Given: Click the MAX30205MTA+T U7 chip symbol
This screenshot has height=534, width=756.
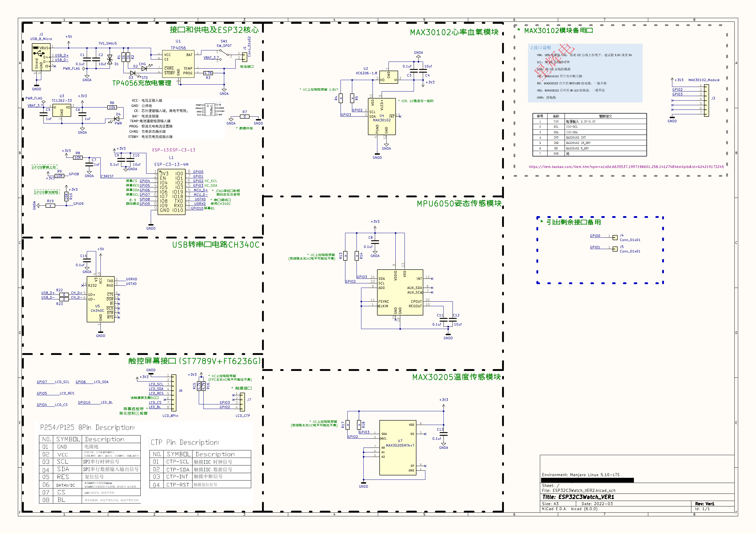Looking at the screenshot, I should tap(398, 448).
